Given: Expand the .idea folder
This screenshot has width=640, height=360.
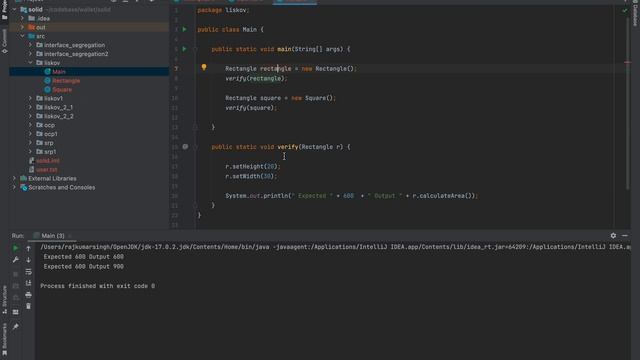Looking at the screenshot, I should click(22, 18).
